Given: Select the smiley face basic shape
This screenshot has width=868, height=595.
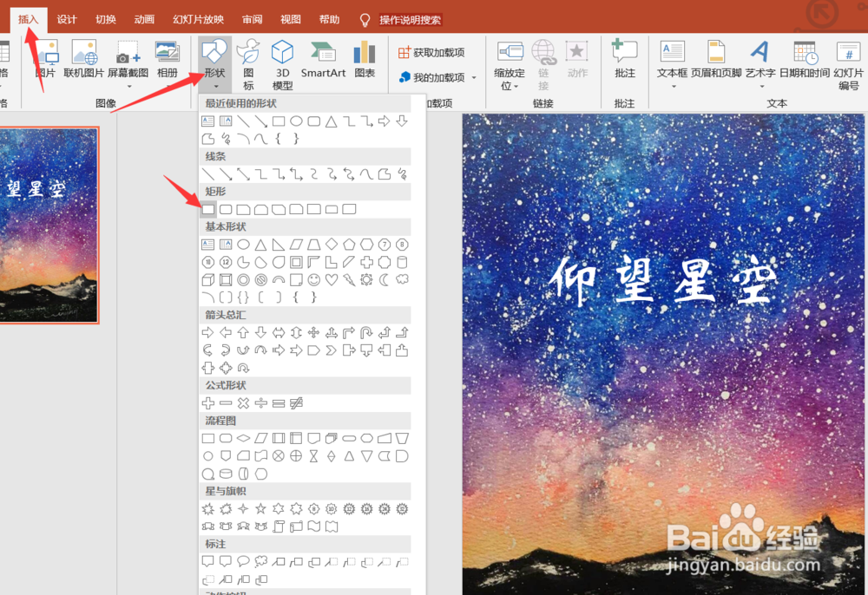Looking at the screenshot, I should tap(314, 280).
